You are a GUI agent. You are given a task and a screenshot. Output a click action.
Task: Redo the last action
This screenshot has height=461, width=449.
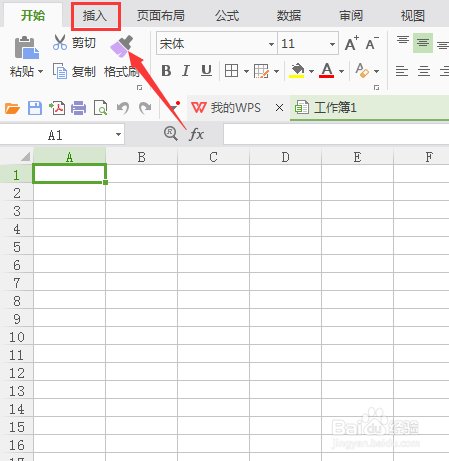[145, 108]
